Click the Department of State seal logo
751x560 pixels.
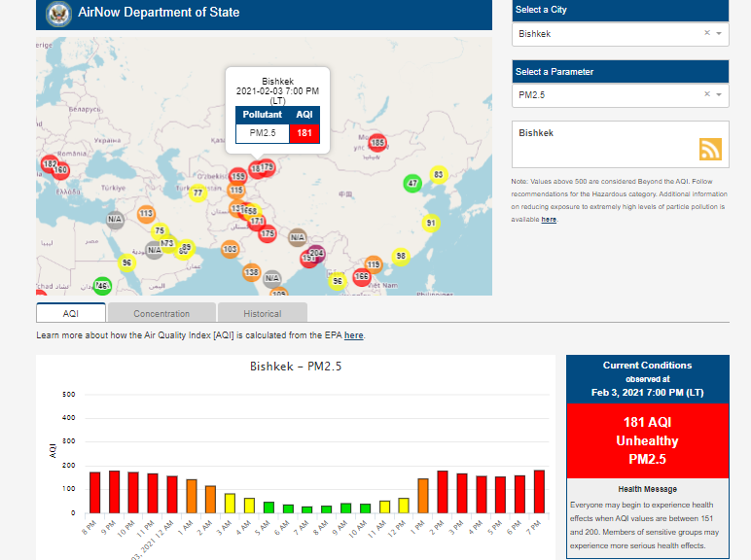pos(58,14)
